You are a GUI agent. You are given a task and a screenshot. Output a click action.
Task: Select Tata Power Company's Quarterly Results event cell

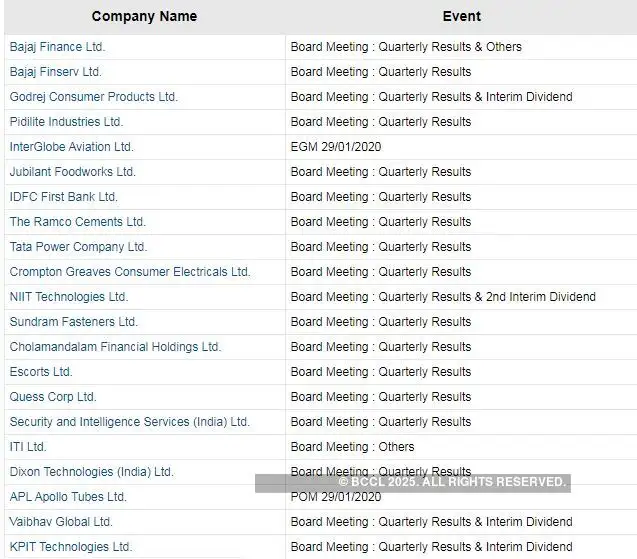pyautogui.click(x=461, y=247)
